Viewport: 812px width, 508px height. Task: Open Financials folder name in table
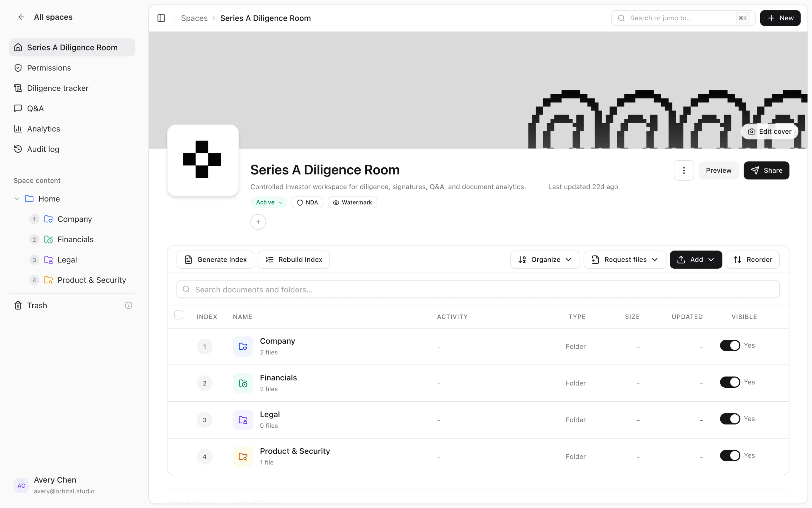pyautogui.click(x=278, y=378)
